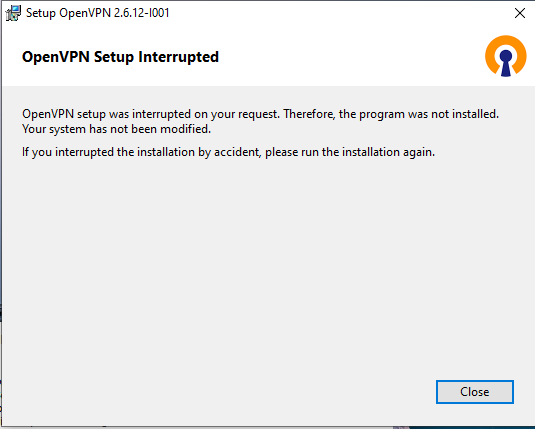Click the word 'Setup' in the window title
The height and width of the screenshot is (429, 535).
pos(41,13)
